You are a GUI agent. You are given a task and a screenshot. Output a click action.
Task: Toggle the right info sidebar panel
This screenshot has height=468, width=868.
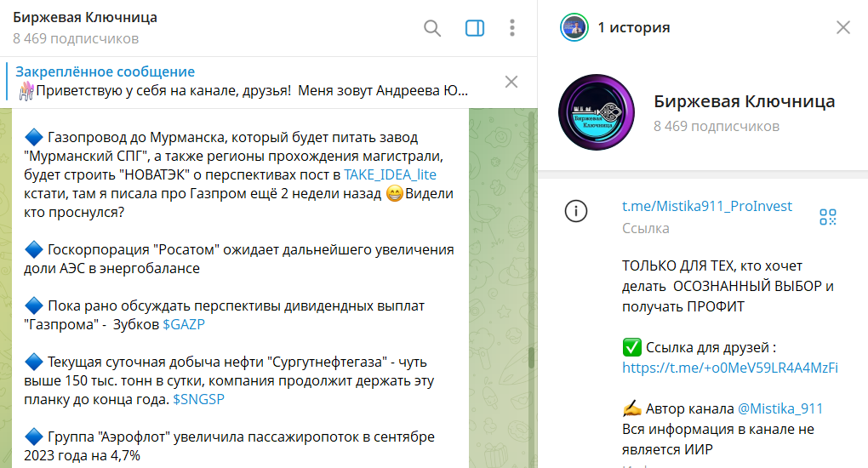click(x=474, y=28)
